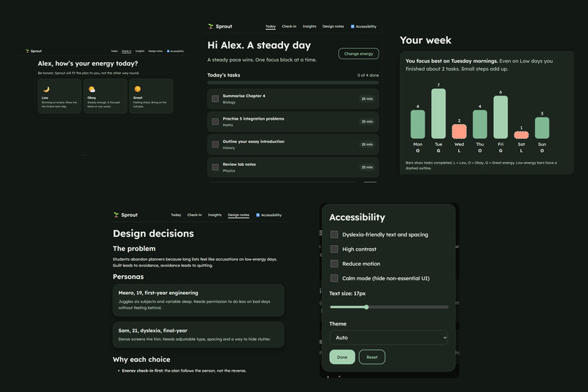
Task: Click the 'The problem' heading
Action: pyautogui.click(x=134, y=249)
